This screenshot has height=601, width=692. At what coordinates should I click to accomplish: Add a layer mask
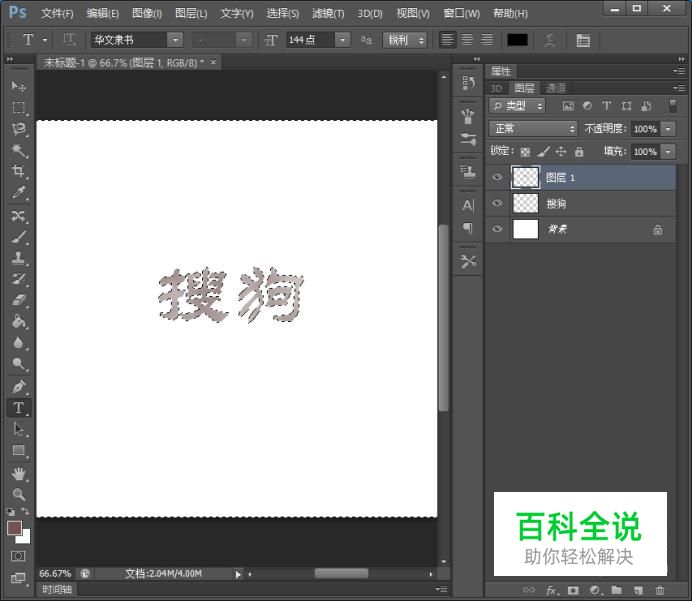(x=573, y=590)
